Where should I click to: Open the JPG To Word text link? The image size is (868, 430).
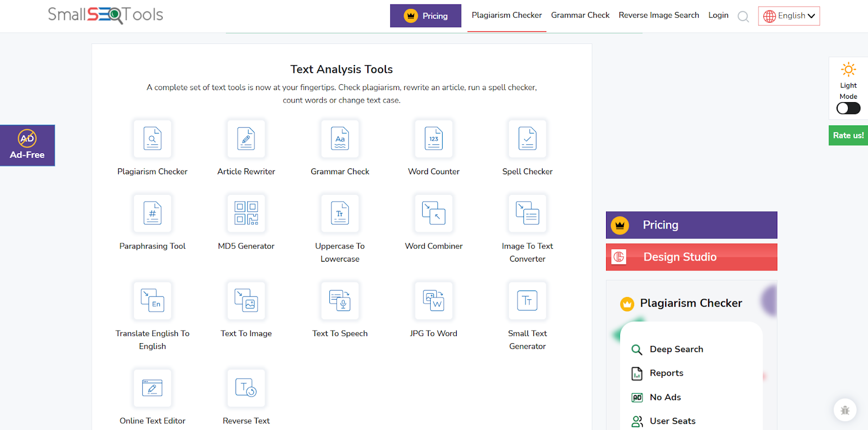tap(434, 333)
